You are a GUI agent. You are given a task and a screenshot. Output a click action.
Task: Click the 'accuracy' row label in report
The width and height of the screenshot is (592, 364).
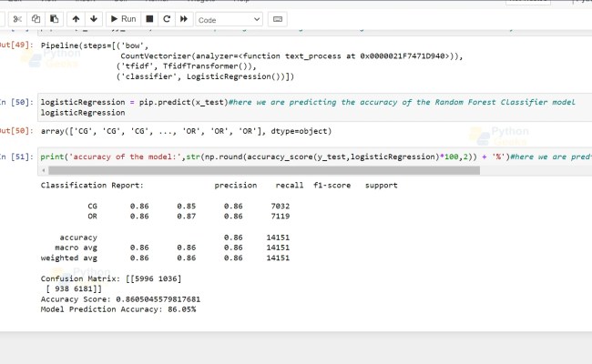click(x=78, y=238)
